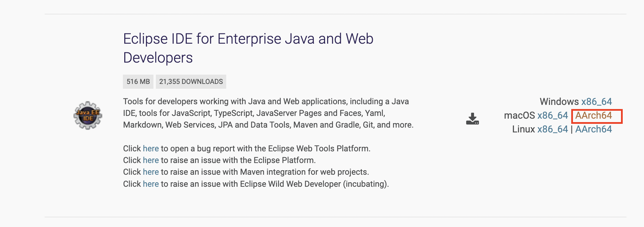Click the 516 MB size badge
Viewport: 644px width, 227px height.
click(x=138, y=82)
